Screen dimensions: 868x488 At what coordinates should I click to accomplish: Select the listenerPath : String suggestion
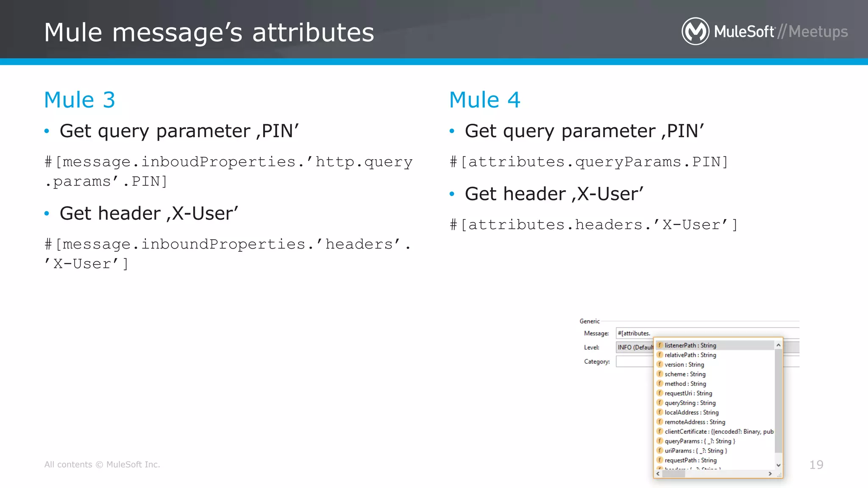point(715,345)
